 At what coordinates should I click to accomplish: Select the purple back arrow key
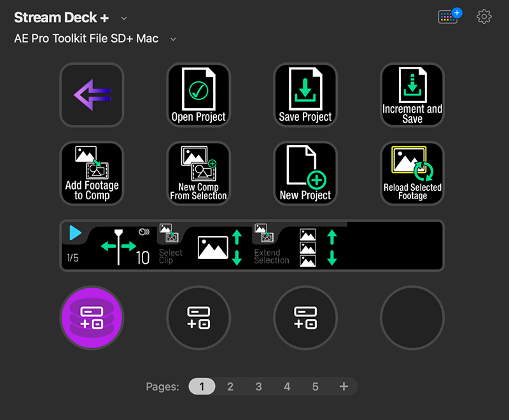pyautogui.click(x=92, y=95)
